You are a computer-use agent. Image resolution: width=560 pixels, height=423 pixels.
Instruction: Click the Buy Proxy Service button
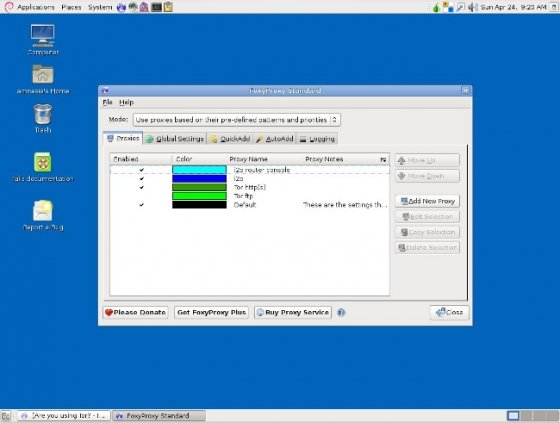coord(293,312)
